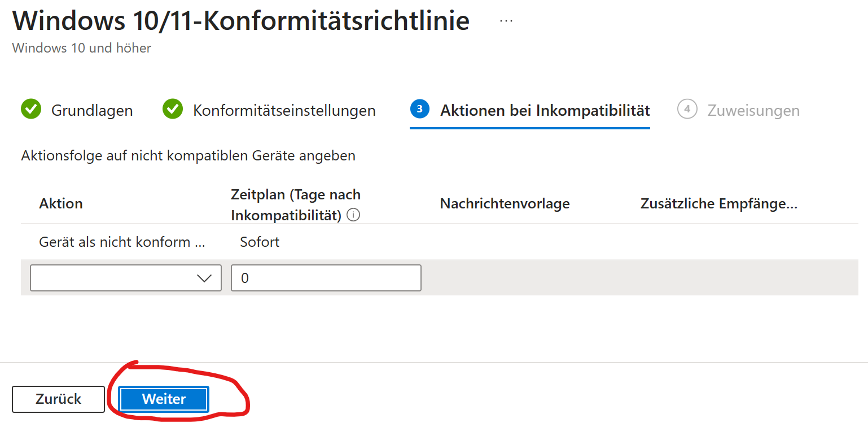Click the Zusätzliche Empfänger column header
The image size is (868, 427).
tap(718, 204)
